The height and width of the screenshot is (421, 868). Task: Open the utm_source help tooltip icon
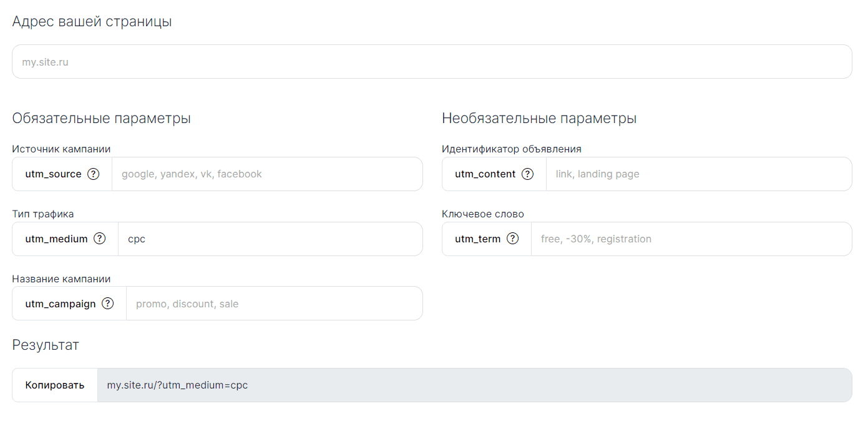point(94,174)
